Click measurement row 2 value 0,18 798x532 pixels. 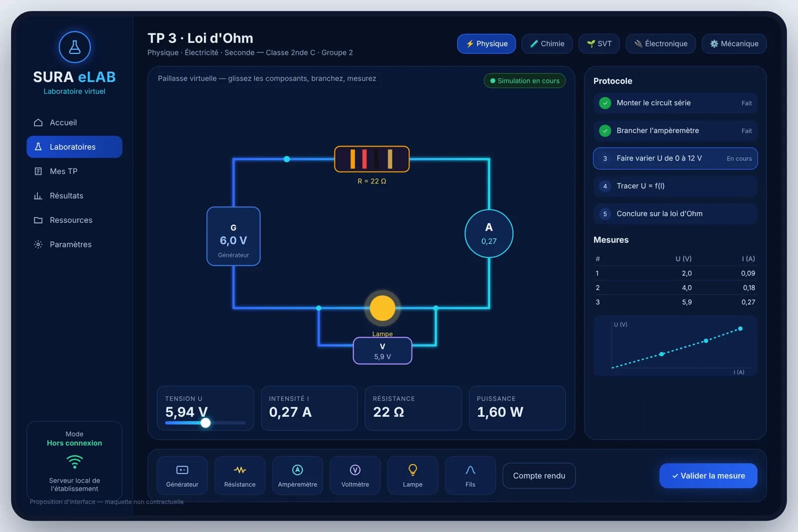point(749,288)
